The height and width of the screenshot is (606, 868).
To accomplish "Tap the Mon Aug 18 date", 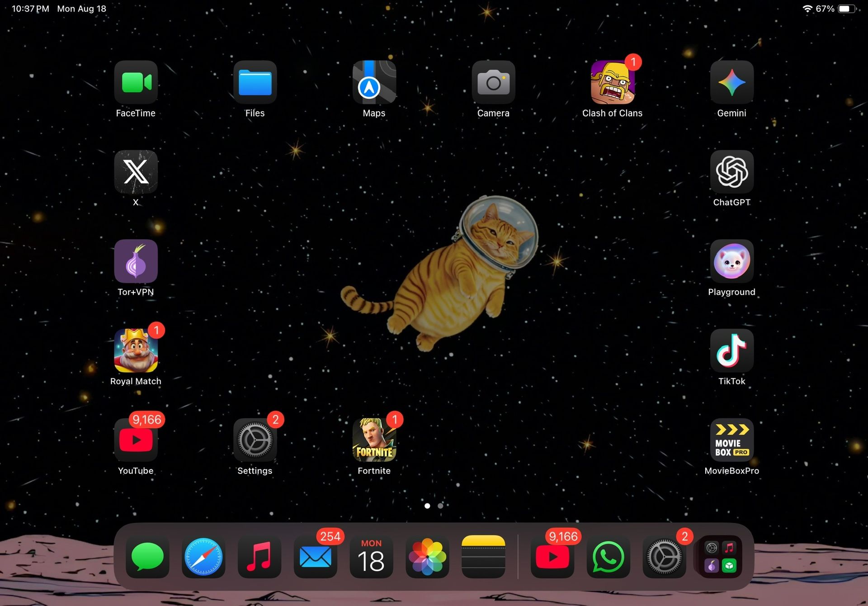I will [82, 9].
